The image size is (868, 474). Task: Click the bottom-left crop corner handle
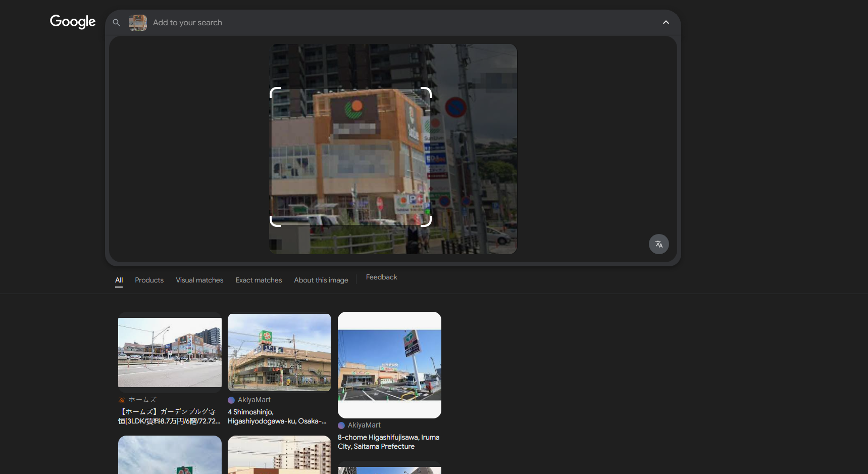tap(275, 221)
